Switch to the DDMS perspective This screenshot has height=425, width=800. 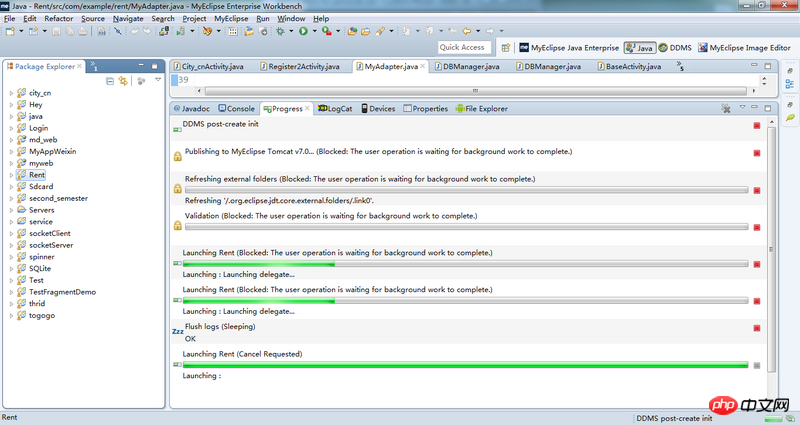tap(675, 47)
